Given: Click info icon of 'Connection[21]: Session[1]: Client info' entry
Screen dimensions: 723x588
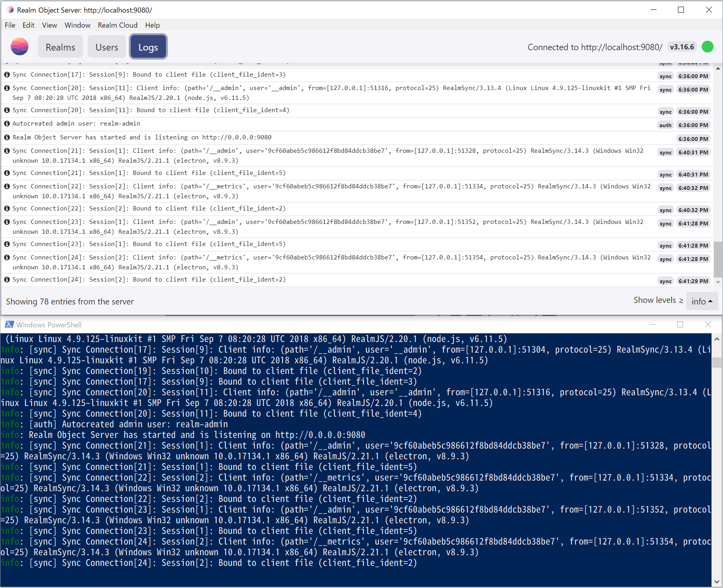Looking at the screenshot, I should click(7, 151).
